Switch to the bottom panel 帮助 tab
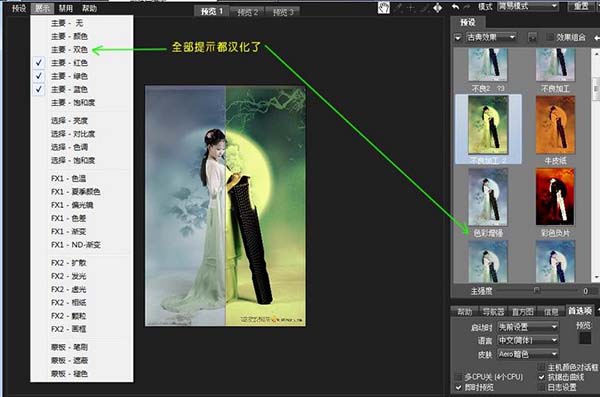The width and height of the screenshot is (600, 397). (465, 312)
